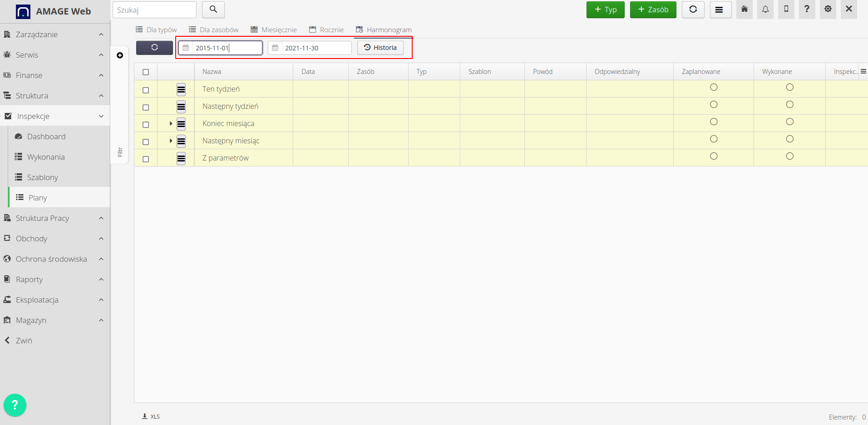Click the settings gear icon
This screenshot has height=425, width=868.
coord(828,10)
